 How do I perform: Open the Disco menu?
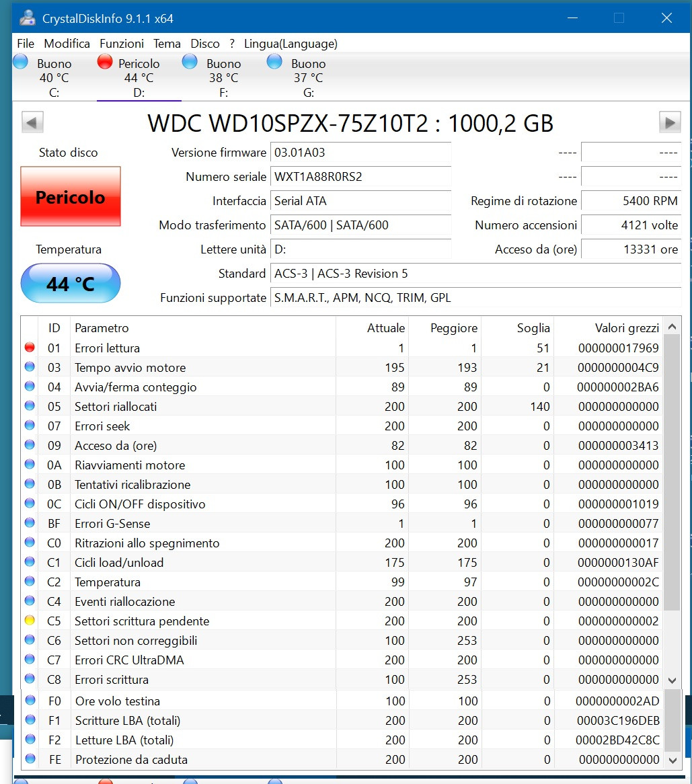click(205, 44)
